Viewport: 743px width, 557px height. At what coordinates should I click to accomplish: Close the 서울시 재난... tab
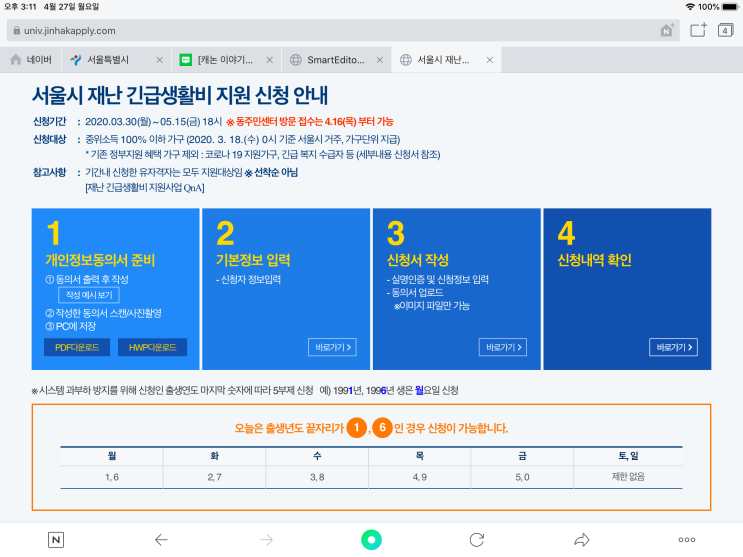489,60
